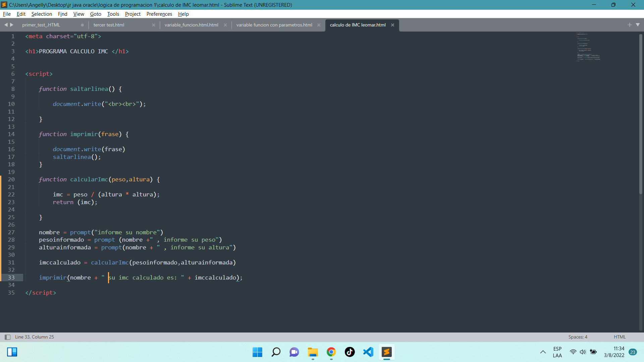Click ESP LAA language indicator
Viewport: 644px width, 362px height.
click(557, 352)
